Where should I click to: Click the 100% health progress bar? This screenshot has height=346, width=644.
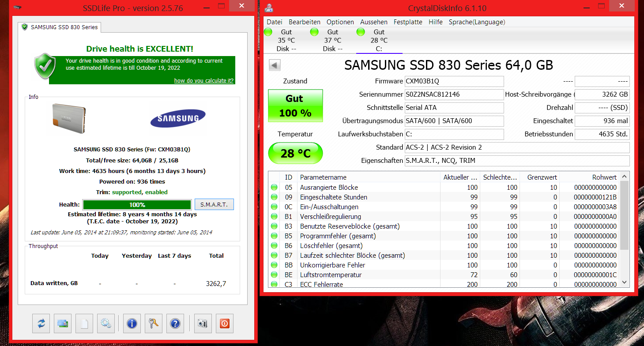137,205
